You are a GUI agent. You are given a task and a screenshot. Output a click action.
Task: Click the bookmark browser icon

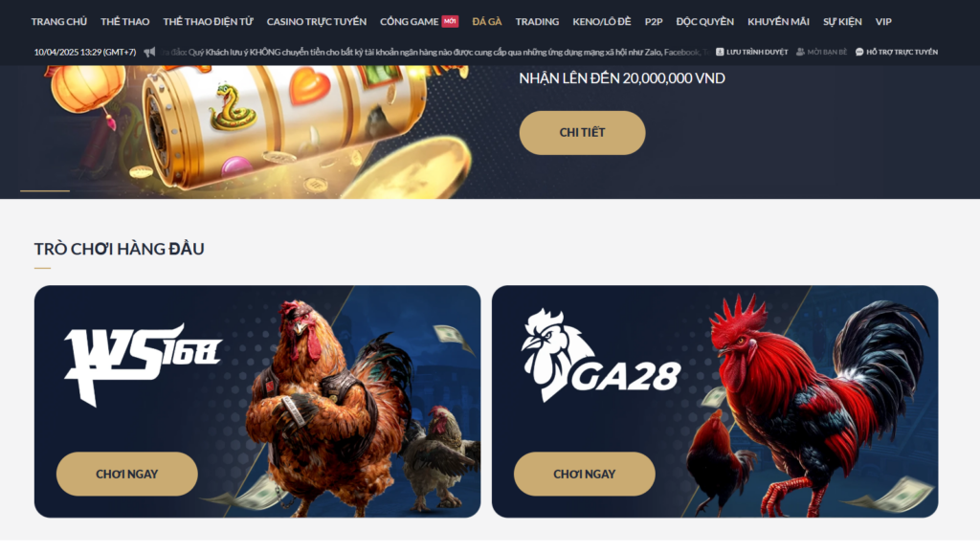tap(720, 52)
